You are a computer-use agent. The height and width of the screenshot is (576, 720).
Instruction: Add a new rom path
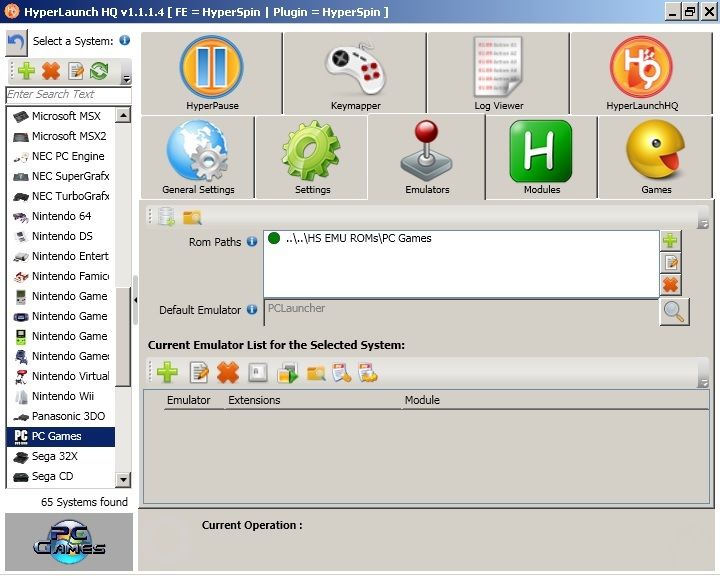pos(670,241)
